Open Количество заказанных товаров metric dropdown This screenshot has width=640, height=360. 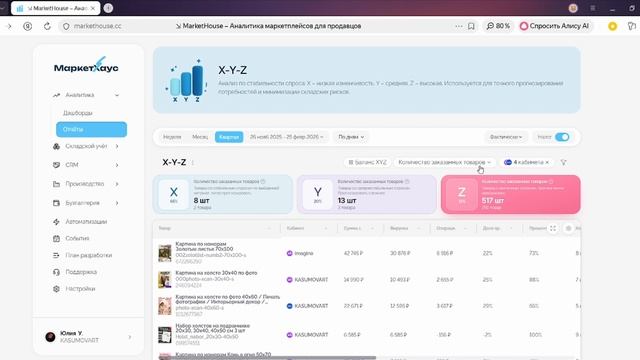[445, 162]
